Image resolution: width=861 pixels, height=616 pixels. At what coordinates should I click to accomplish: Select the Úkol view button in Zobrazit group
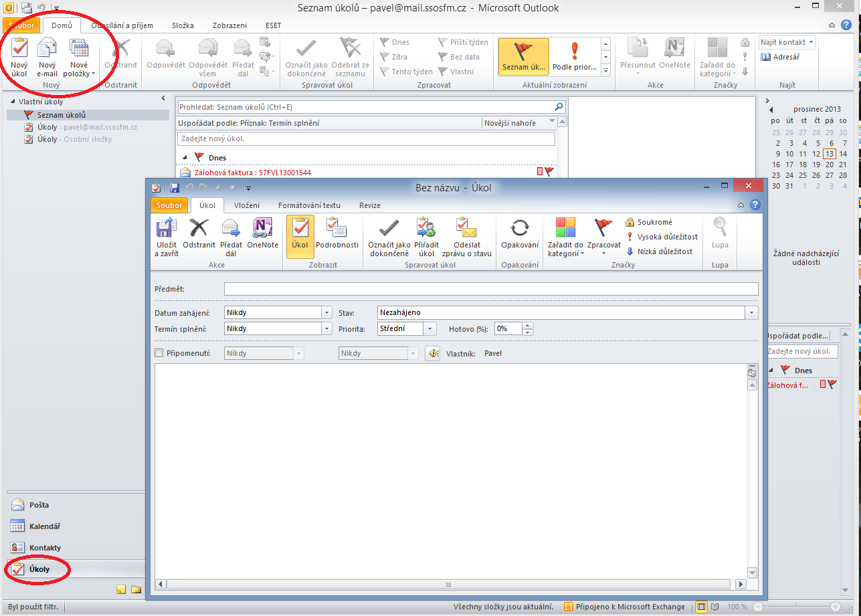pos(300,237)
